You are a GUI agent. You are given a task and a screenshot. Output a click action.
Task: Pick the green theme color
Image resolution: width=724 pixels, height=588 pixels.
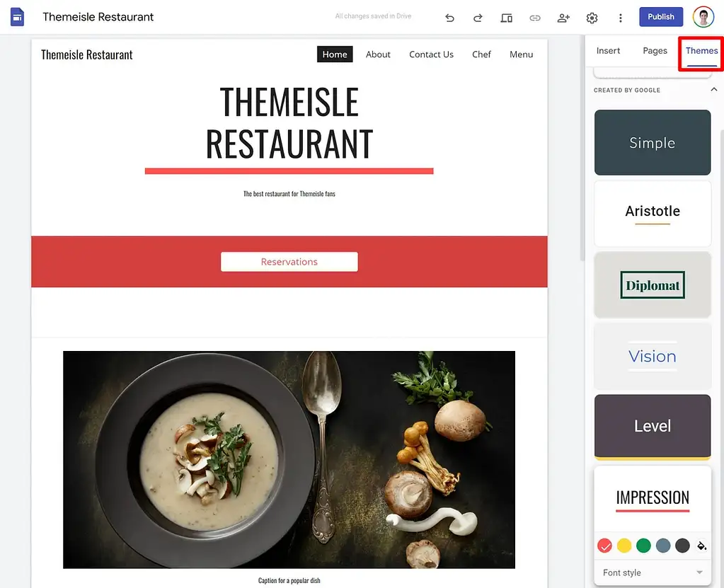(643, 546)
